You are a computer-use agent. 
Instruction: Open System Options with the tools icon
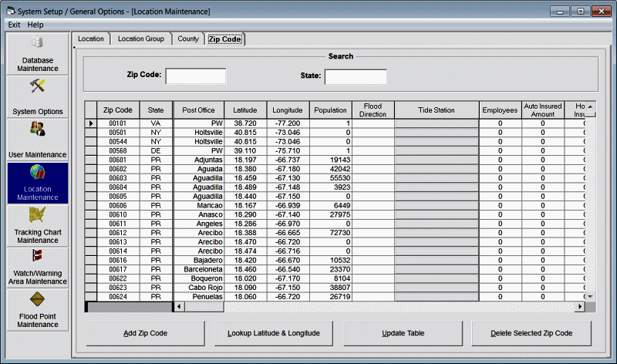[x=37, y=96]
